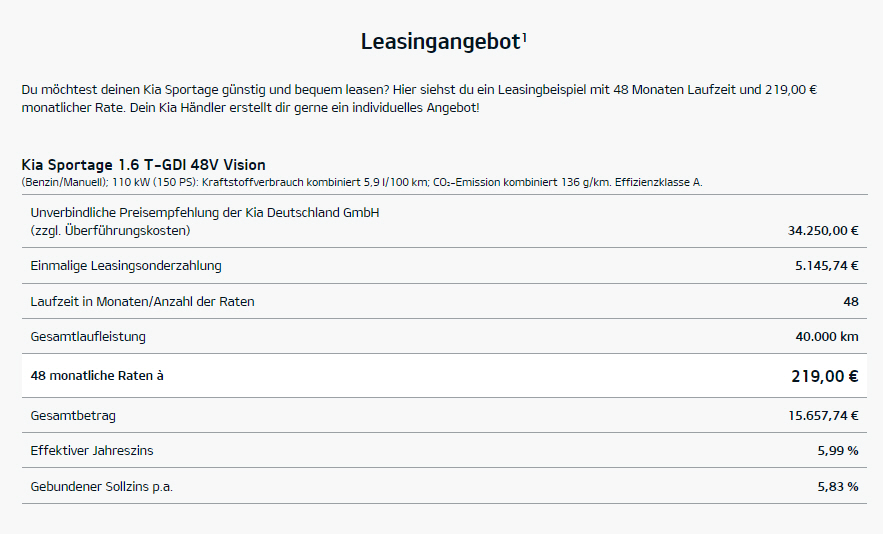Select the 5,99 % interest value

[838, 450]
